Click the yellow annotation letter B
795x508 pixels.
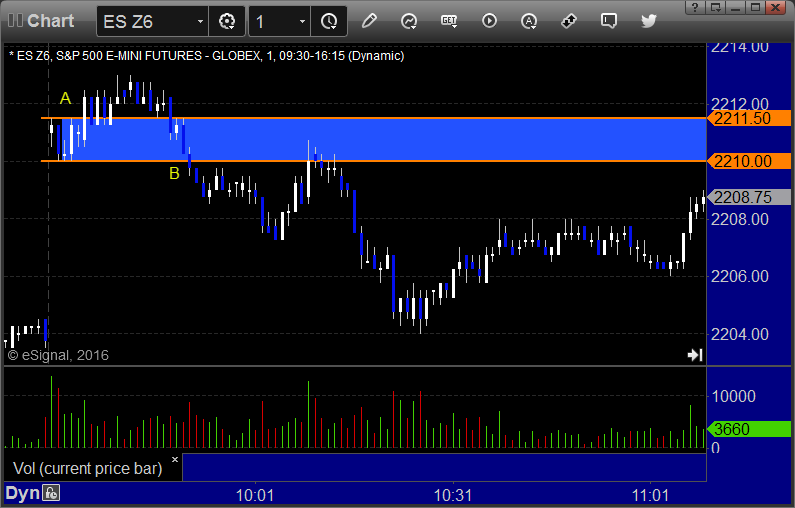[x=174, y=173]
